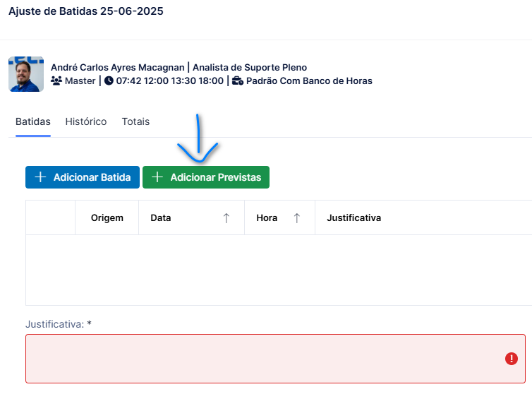Focus the Justificativa text input field
532x394 pixels.
(275, 359)
